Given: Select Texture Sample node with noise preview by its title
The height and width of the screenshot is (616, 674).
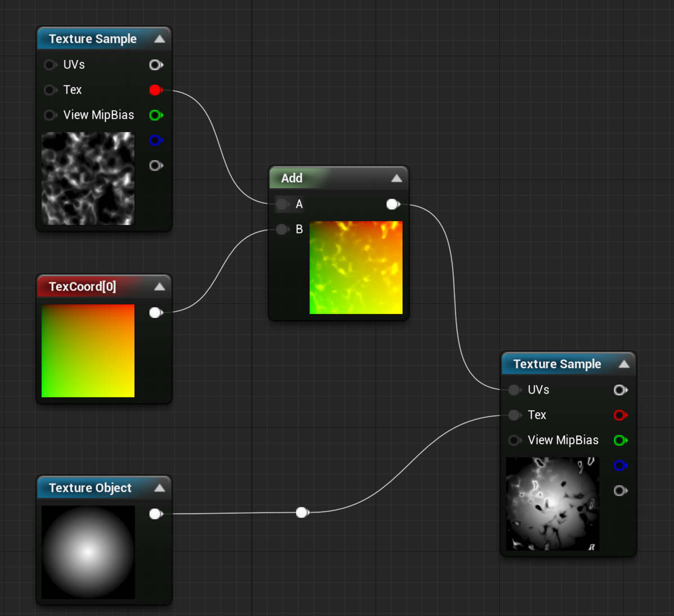Looking at the screenshot, I should [93, 39].
